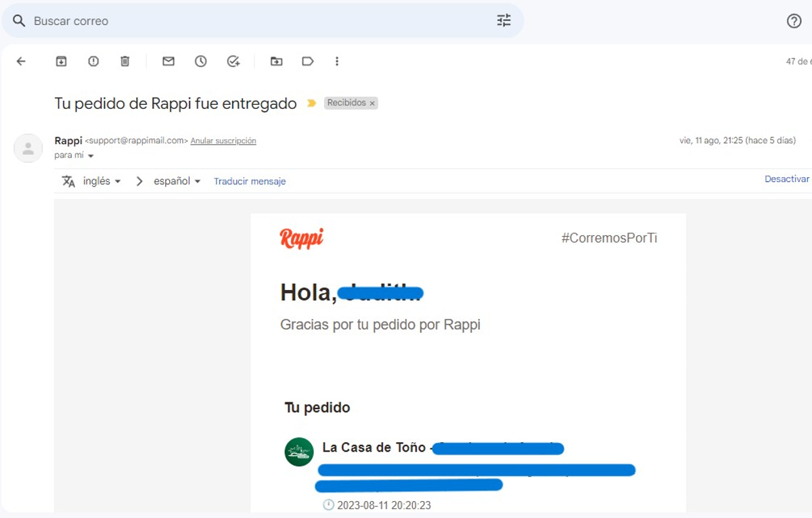Click the 2023-08-11 20:20:23 timestamp
Viewport: 812px width, 518px height.
point(384,505)
